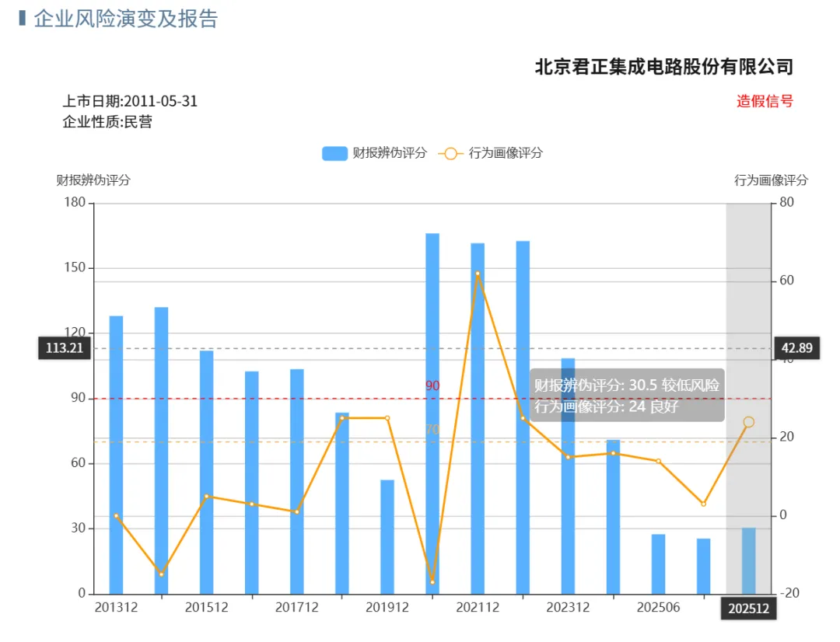840x642 pixels.
Task: Click the tooltip 行为画像评分: 24 良好
Action: pos(607,406)
